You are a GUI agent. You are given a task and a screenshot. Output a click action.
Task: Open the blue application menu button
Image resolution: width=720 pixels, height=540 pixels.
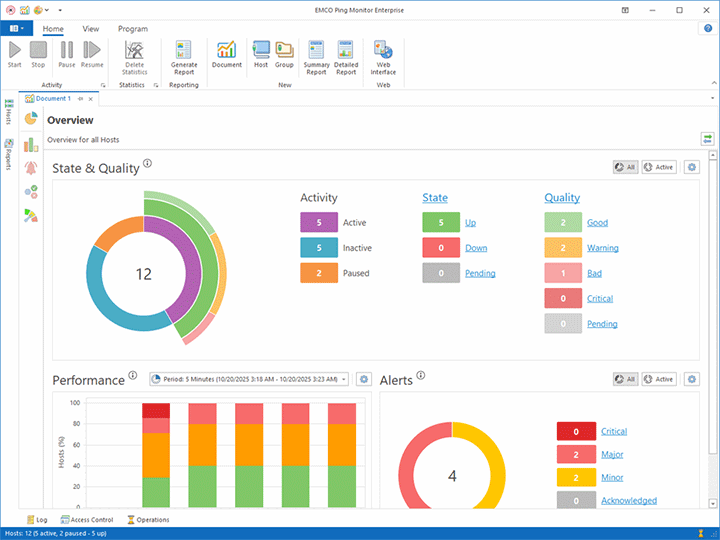click(17, 28)
